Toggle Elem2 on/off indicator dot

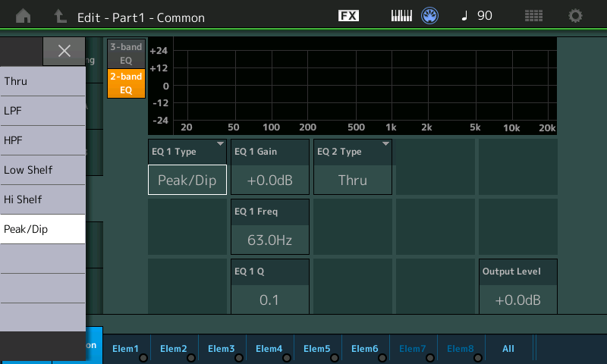(x=191, y=358)
